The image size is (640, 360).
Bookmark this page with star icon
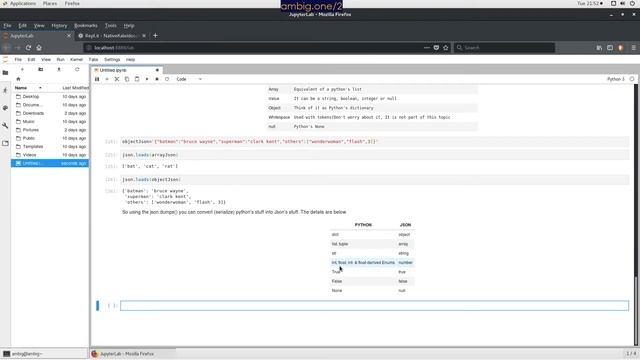click(446, 48)
